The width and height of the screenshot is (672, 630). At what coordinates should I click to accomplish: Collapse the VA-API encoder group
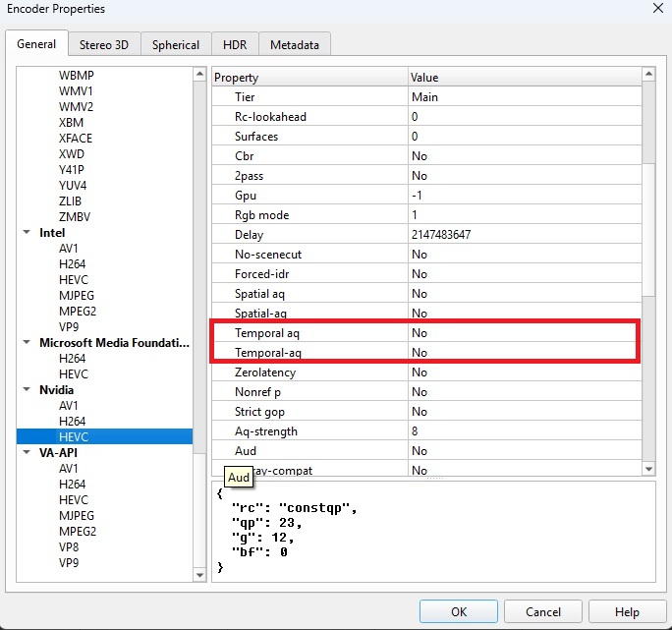coord(27,452)
